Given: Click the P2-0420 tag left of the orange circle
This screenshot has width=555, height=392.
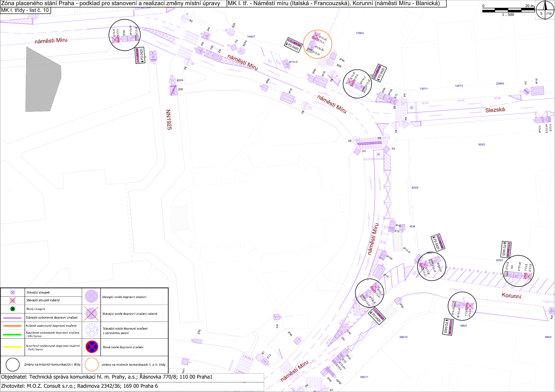Looking at the screenshot, I should [293, 45].
